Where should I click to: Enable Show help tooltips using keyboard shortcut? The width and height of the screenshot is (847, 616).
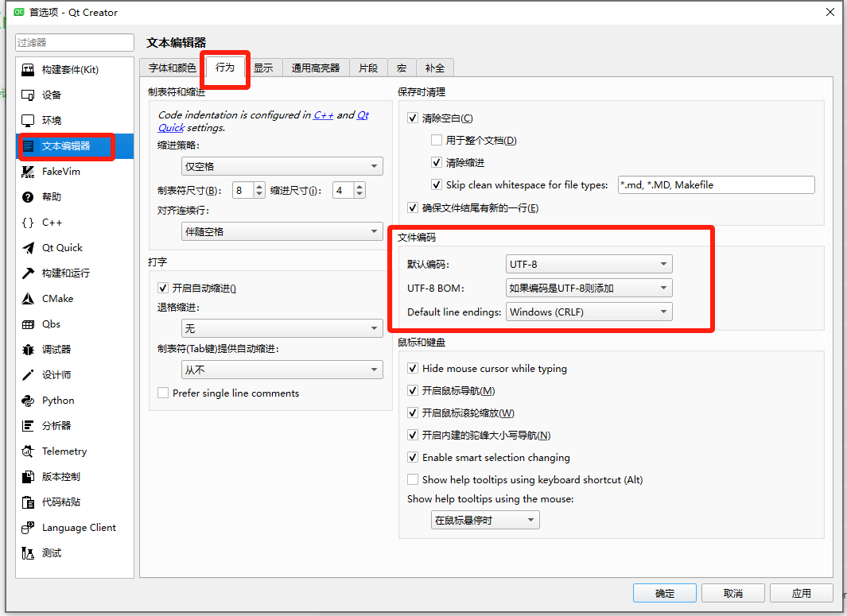pyautogui.click(x=413, y=480)
